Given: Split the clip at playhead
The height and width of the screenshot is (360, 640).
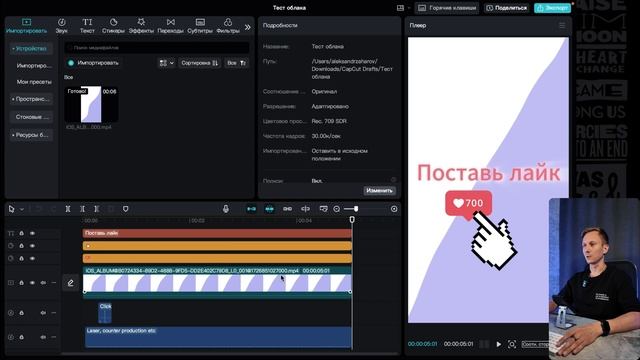Looking at the screenshot, I should (x=68, y=209).
